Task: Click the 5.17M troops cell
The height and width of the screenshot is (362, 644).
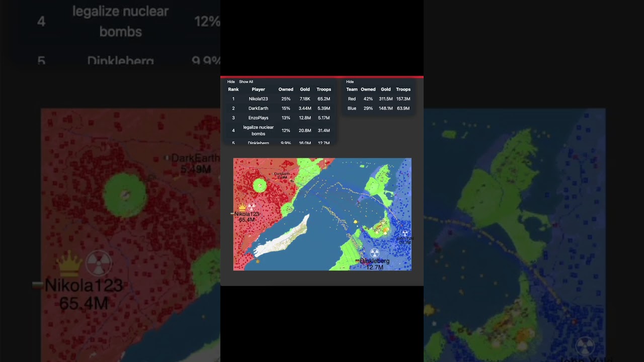Action: coord(324,118)
